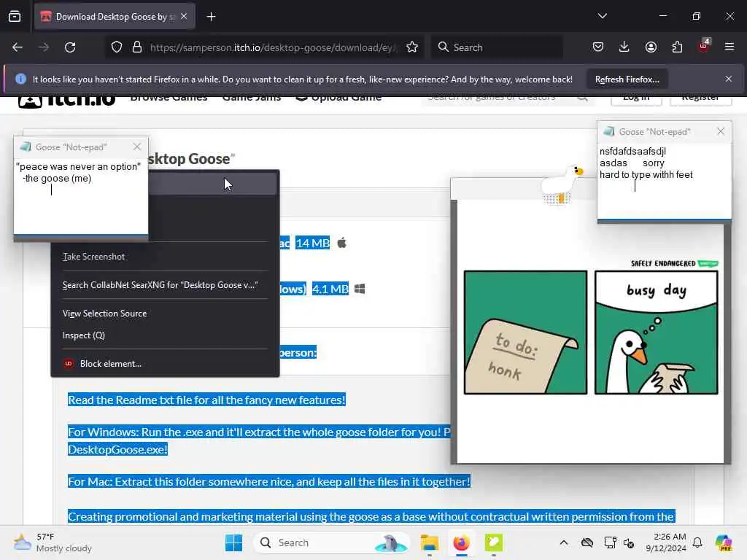Viewport: 747px width, 560px height.
Task: Reload the current page
Action: (x=70, y=47)
